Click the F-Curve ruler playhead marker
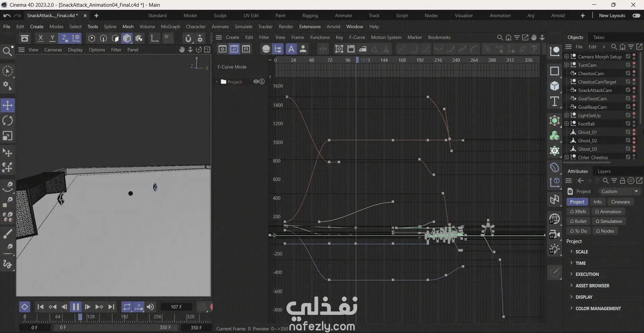This screenshot has height=333, width=644. [x=357, y=60]
